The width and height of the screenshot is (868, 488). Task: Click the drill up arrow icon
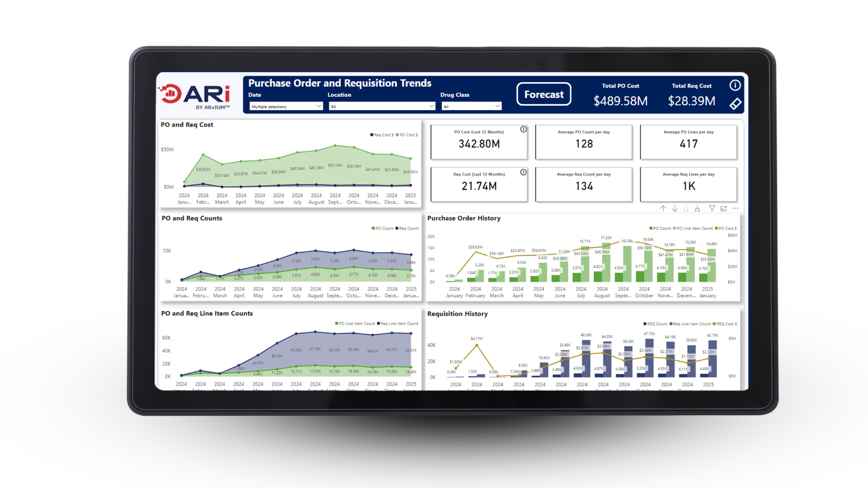tap(663, 208)
